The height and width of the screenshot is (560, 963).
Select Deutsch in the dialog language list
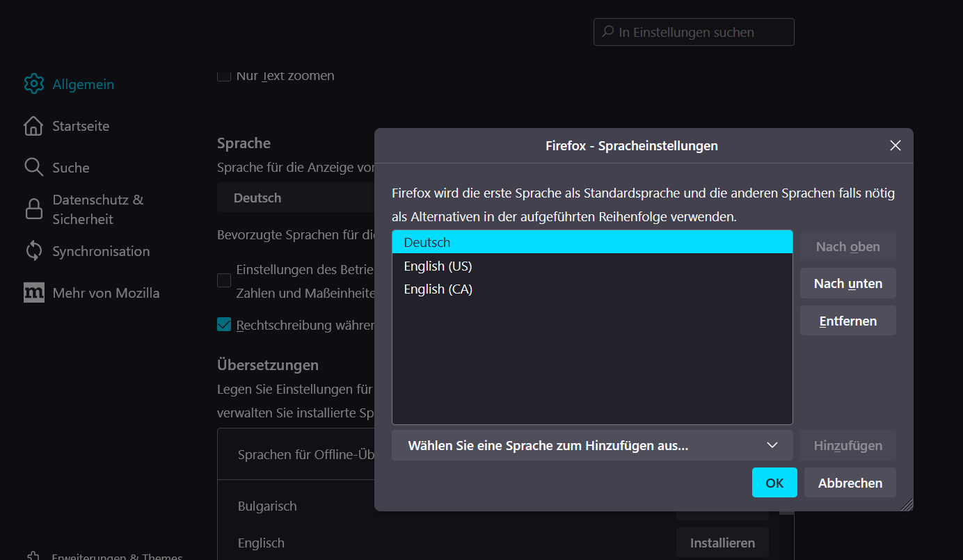pyautogui.click(x=592, y=242)
